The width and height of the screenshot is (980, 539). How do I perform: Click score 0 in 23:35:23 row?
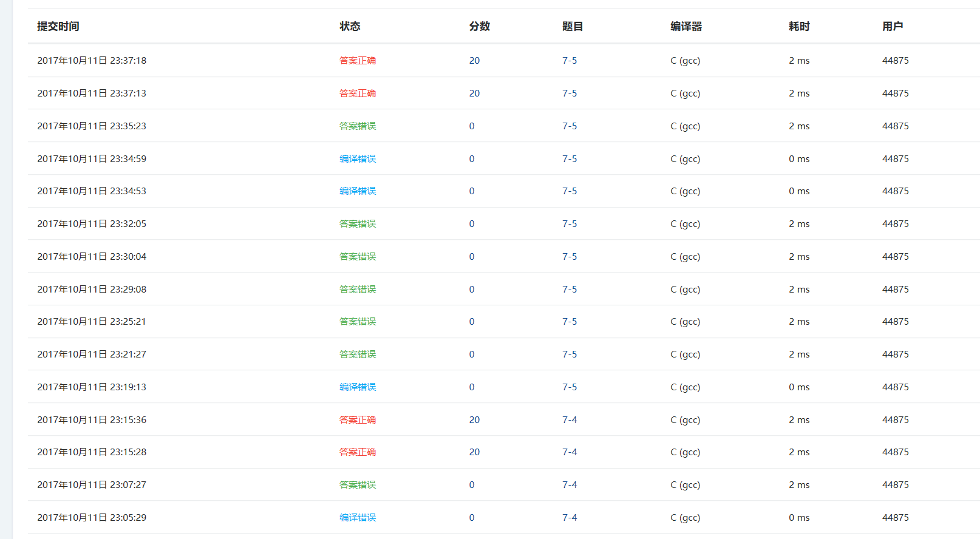coord(472,126)
